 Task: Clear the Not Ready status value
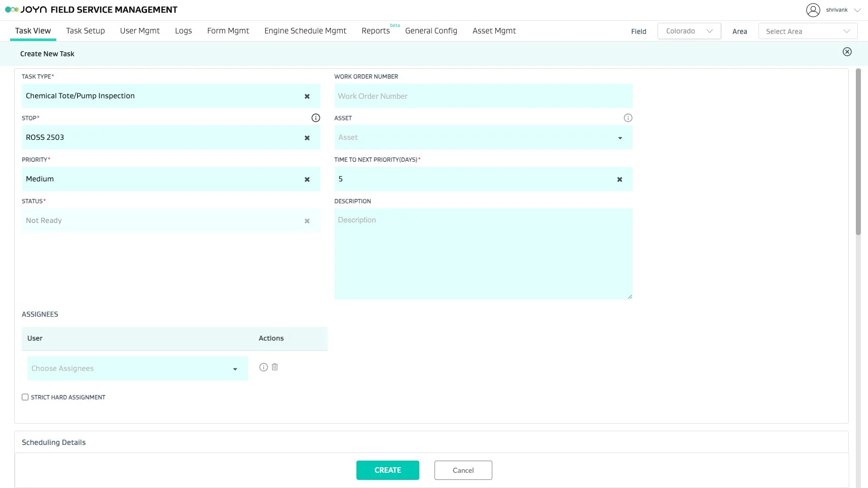307,221
